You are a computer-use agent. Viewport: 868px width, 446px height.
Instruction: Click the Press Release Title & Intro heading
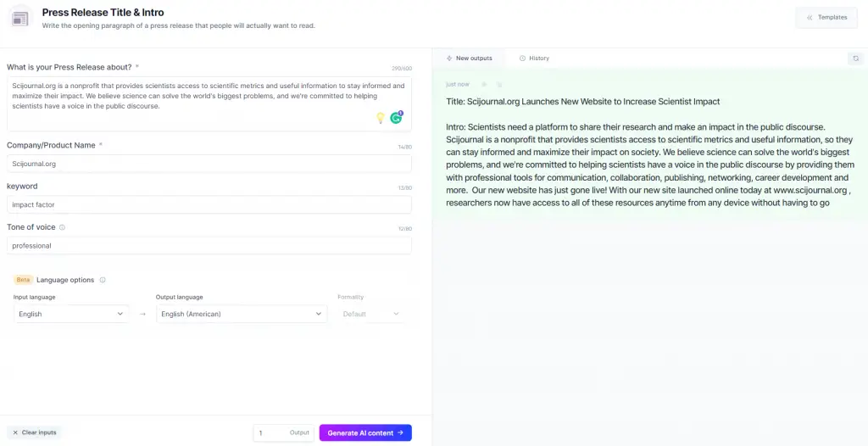point(103,12)
